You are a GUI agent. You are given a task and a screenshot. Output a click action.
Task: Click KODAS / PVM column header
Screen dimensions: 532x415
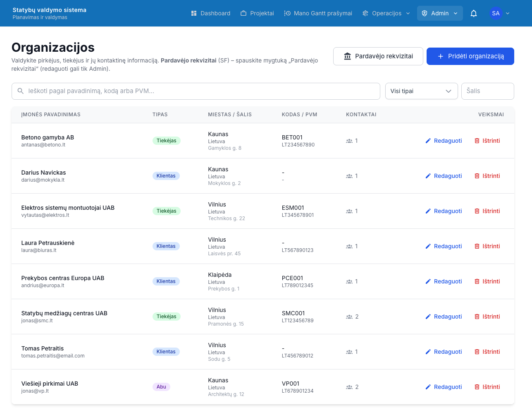coord(299,115)
